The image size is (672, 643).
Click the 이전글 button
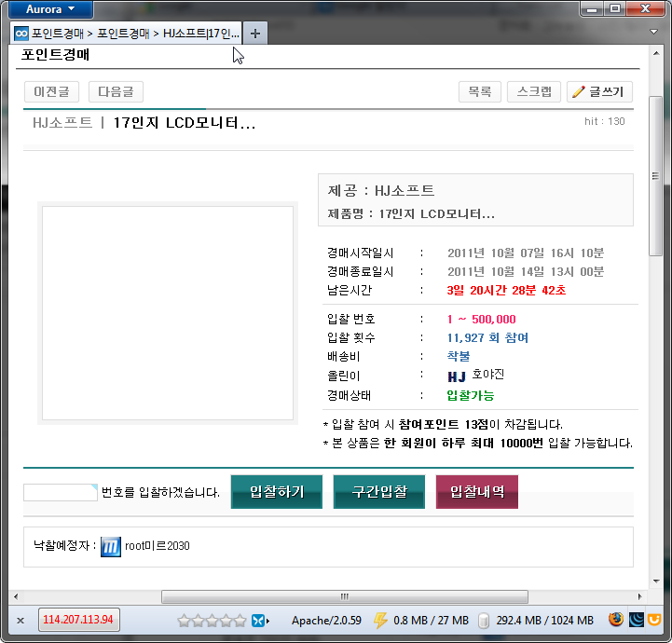coord(51,91)
